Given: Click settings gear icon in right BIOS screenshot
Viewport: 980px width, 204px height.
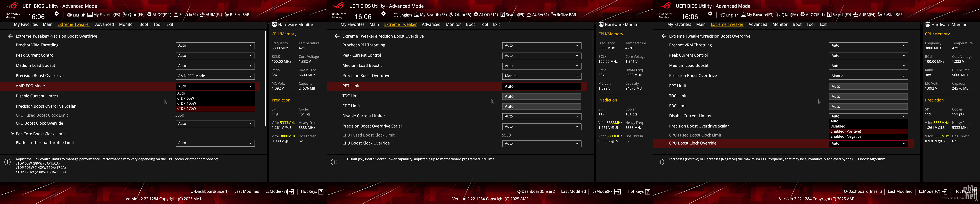Looking at the screenshot, I should point(710,14).
